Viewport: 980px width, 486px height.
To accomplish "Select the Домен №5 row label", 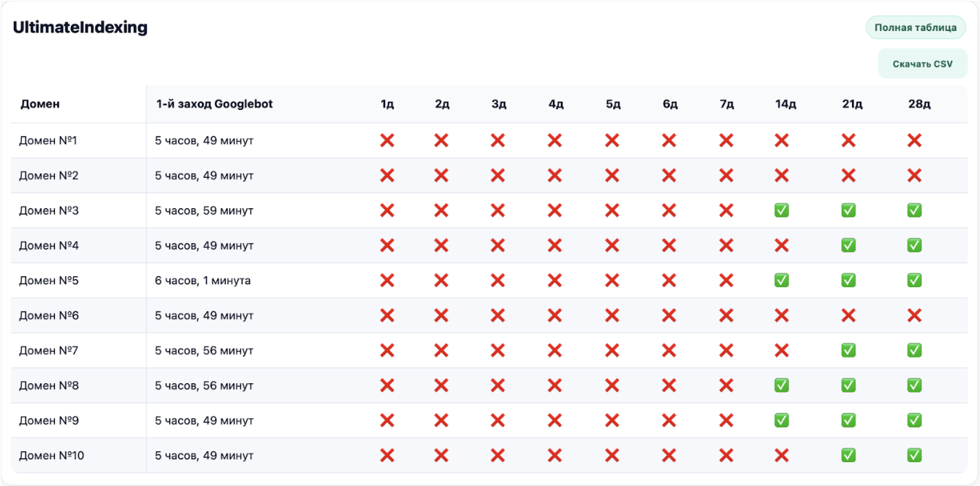I will tap(48, 281).
